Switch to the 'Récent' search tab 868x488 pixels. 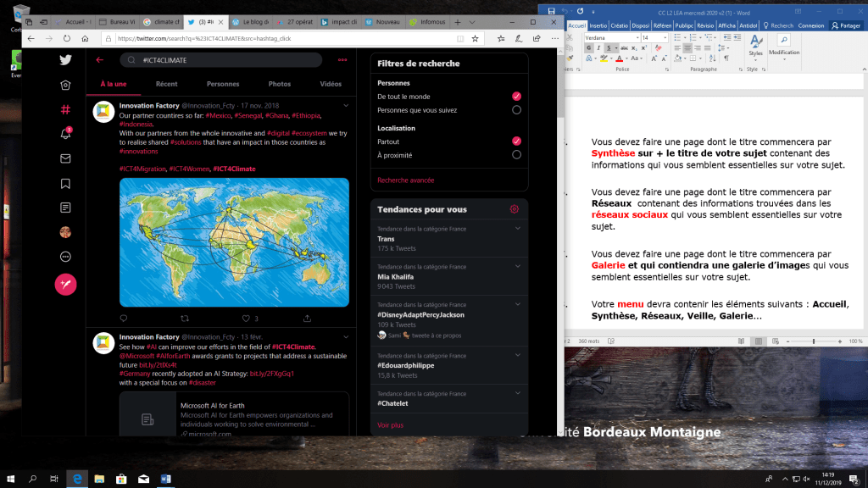point(166,84)
